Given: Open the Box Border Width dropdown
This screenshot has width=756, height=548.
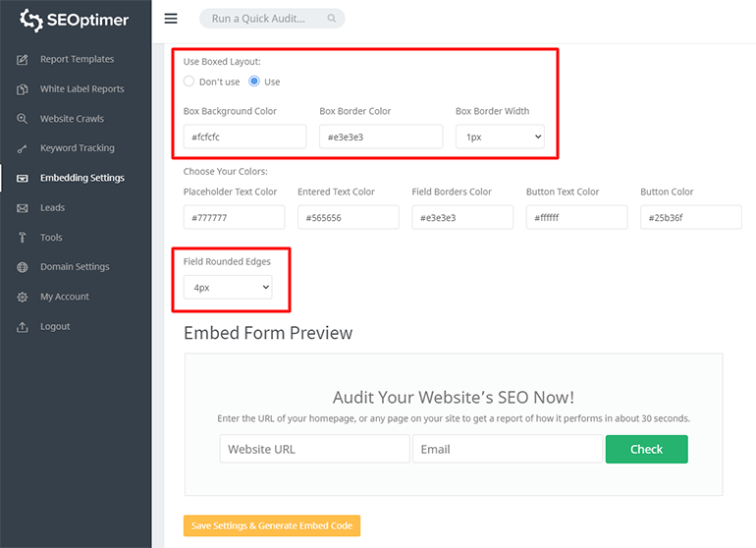Looking at the screenshot, I should click(500, 137).
